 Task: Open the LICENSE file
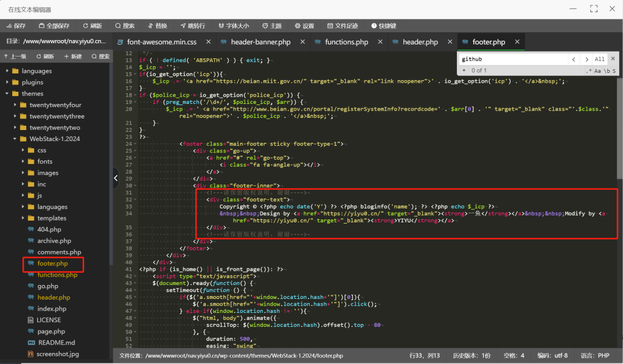click(49, 320)
